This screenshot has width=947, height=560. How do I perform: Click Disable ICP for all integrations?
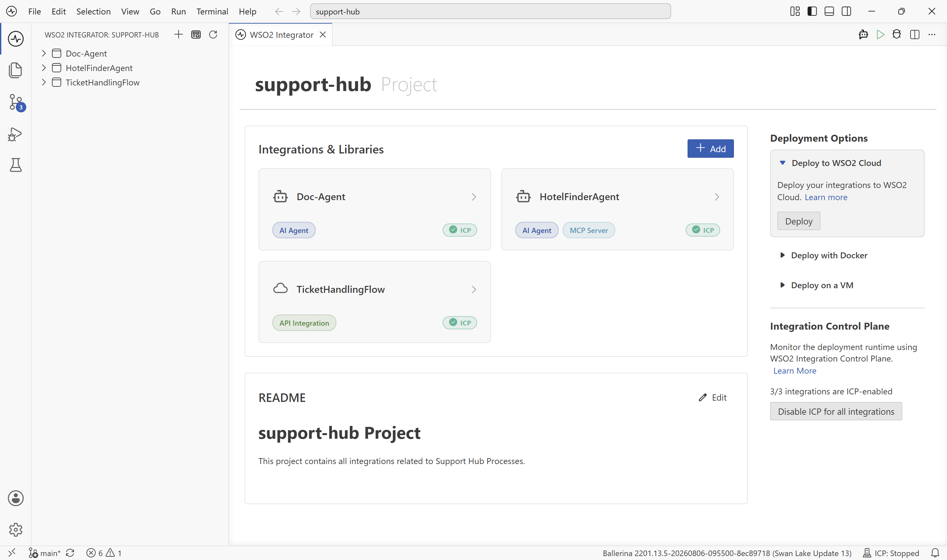click(x=836, y=411)
